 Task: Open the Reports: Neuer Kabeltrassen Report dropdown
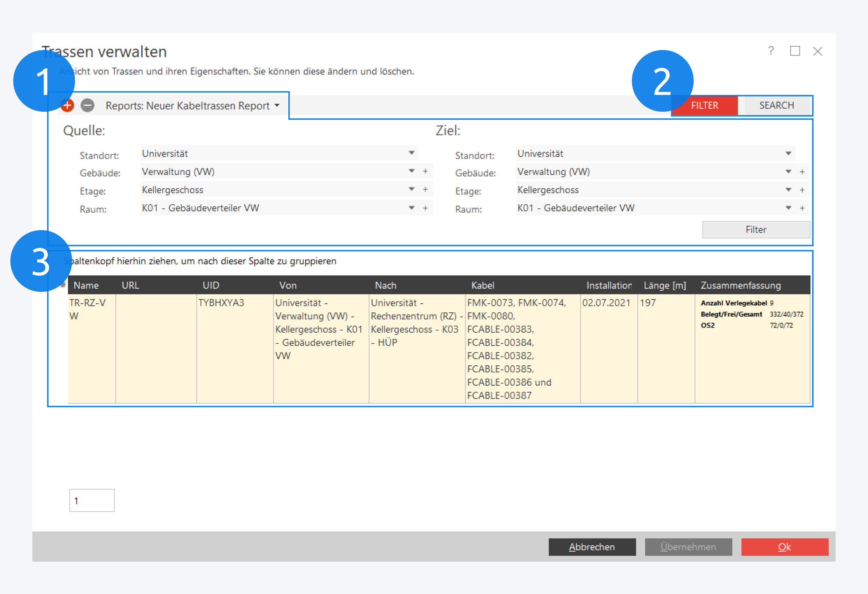point(192,105)
